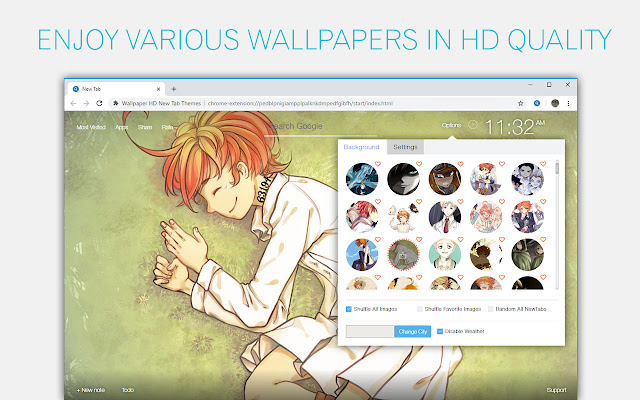Click the extension puzzle icon in address bar
Viewport: 640px width, 400px height.
(116, 103)
